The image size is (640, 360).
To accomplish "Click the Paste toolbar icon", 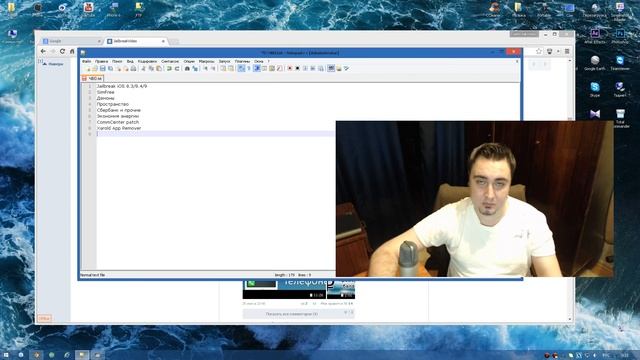I will [159, 69].
